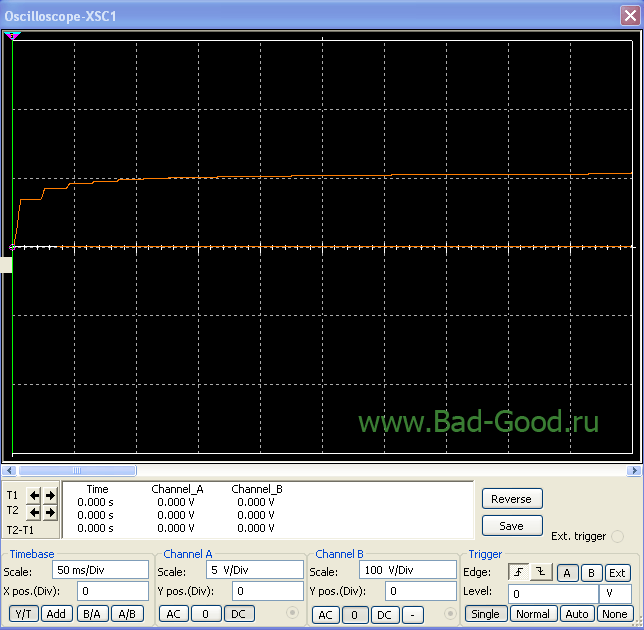Select DC coupling for Channel B

384,614
